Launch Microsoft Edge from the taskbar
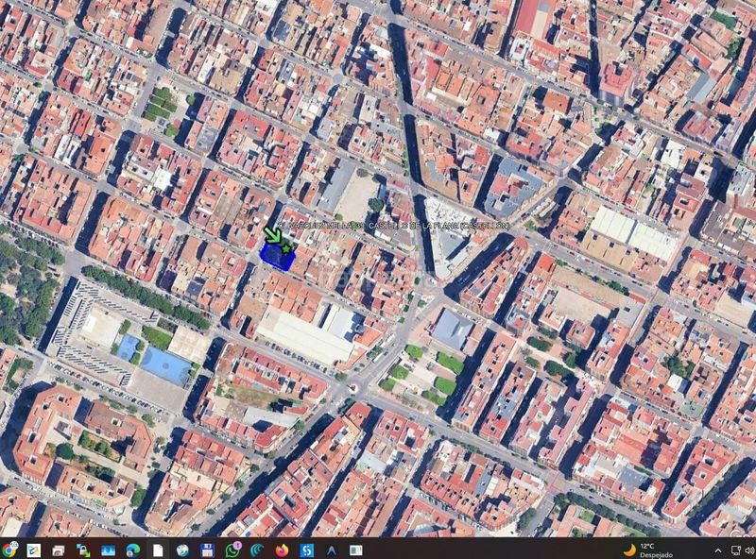 [133, 551]
